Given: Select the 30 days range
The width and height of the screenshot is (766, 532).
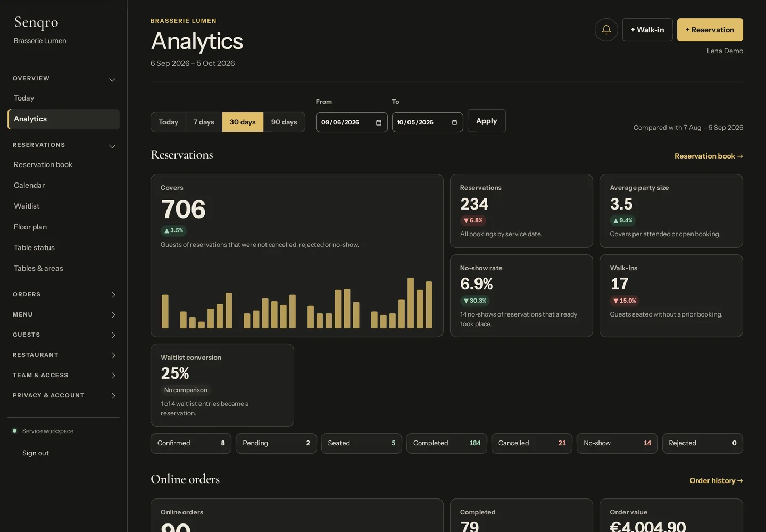Looking at the screenshot, I should click(243, 122).
